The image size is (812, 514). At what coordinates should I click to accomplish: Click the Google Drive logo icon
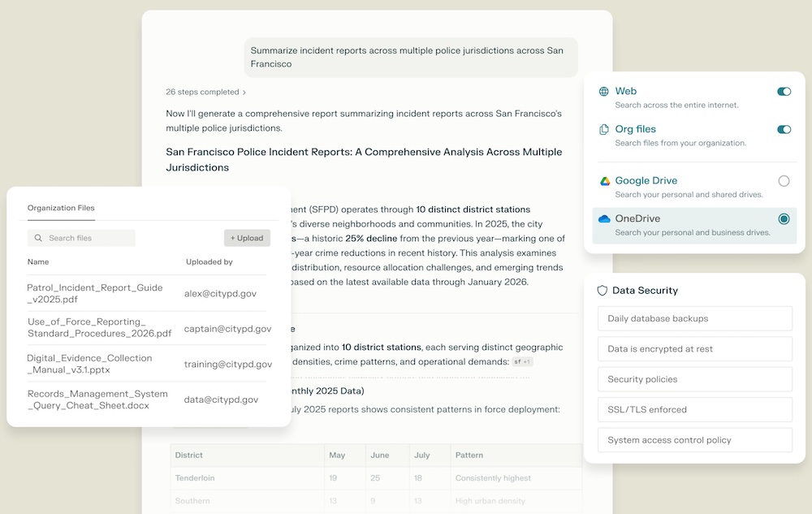tap(604, 181)
